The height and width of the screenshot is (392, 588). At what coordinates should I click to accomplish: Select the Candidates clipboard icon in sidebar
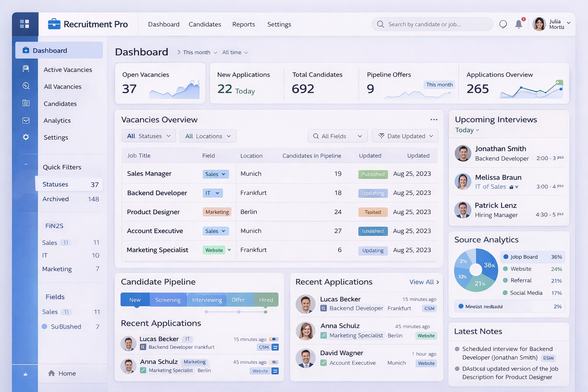click(25, 103)
